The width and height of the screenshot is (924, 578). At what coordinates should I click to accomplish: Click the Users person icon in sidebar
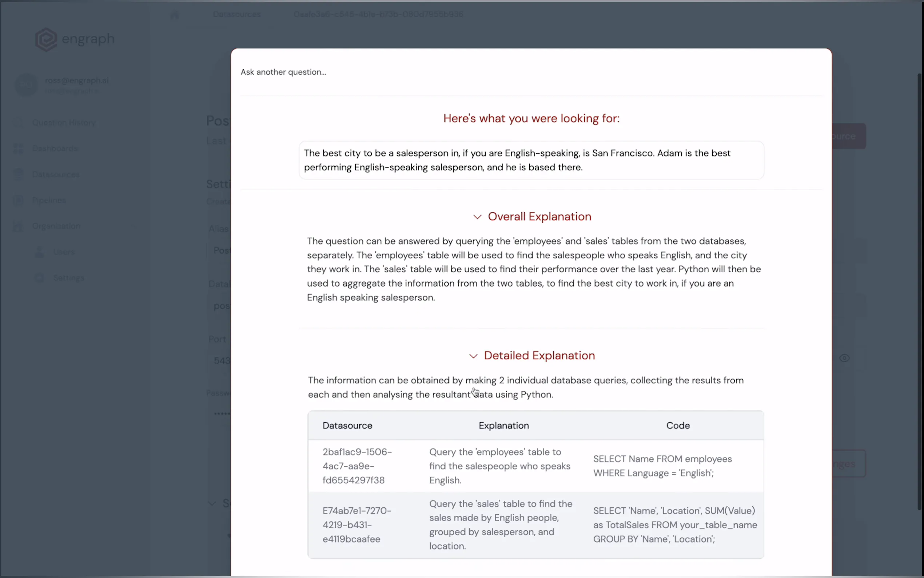(x=39, y=252)
